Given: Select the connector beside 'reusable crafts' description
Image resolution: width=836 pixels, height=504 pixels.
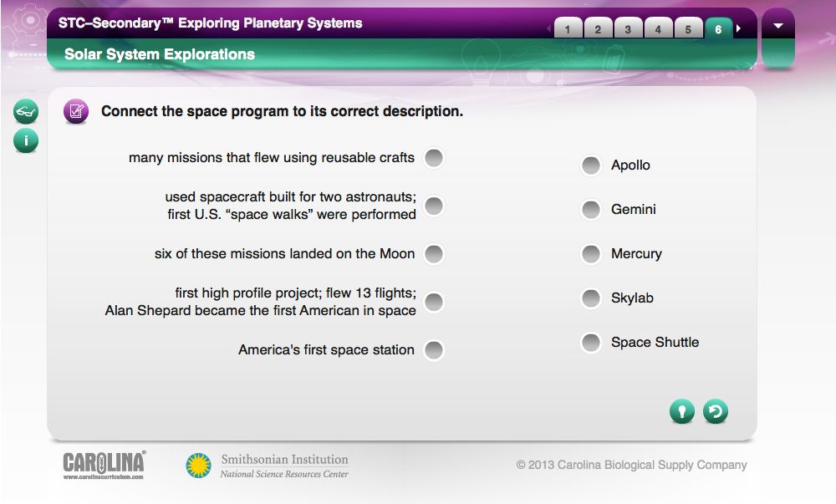Looking at the screenshot, I should (x=434, y=158).
